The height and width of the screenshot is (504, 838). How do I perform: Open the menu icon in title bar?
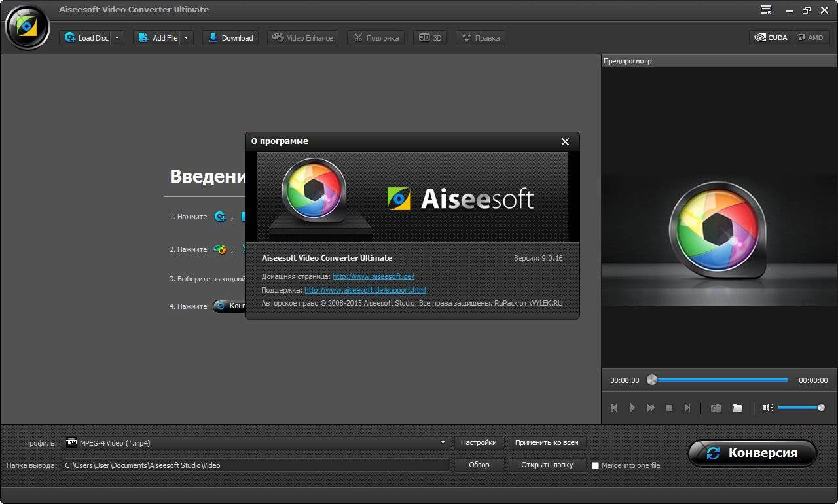[x=766, y=10]
